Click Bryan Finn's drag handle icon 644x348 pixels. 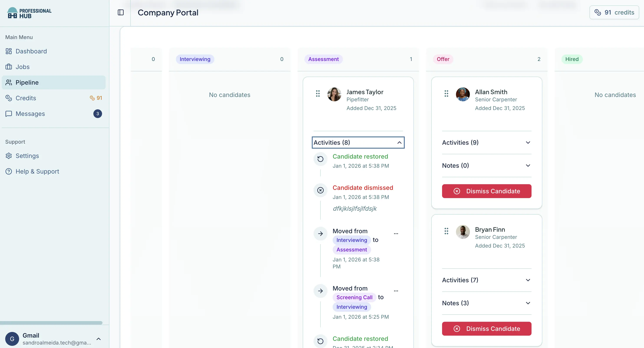tap(446, 231)
